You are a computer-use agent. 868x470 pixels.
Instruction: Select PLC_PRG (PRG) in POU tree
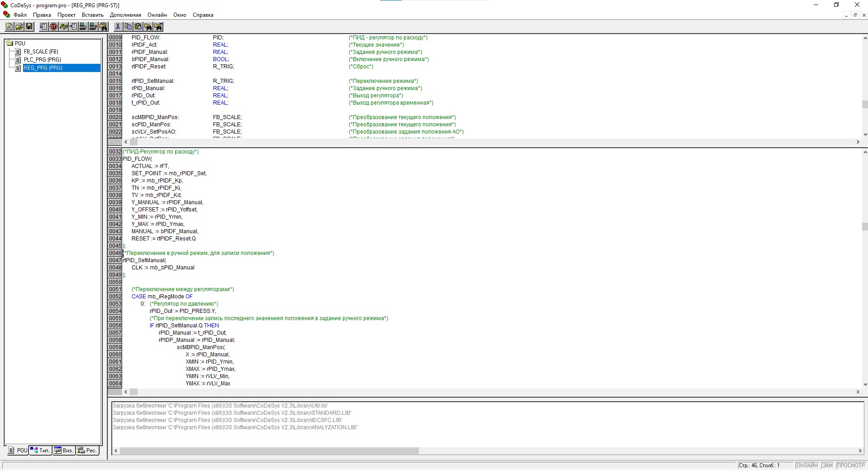43,60
